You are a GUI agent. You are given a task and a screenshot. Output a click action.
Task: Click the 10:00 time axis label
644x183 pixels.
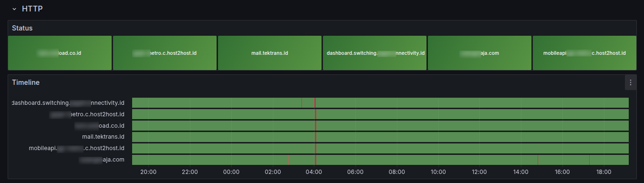point(438,172)
